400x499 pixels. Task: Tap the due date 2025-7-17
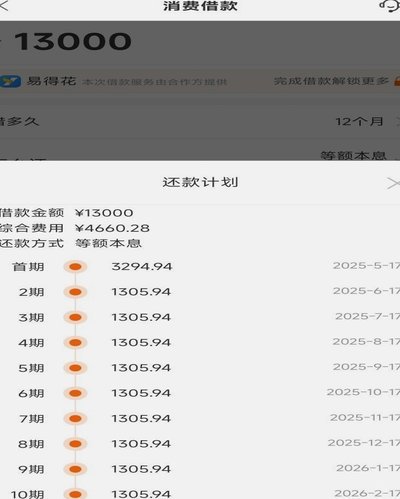367,316
